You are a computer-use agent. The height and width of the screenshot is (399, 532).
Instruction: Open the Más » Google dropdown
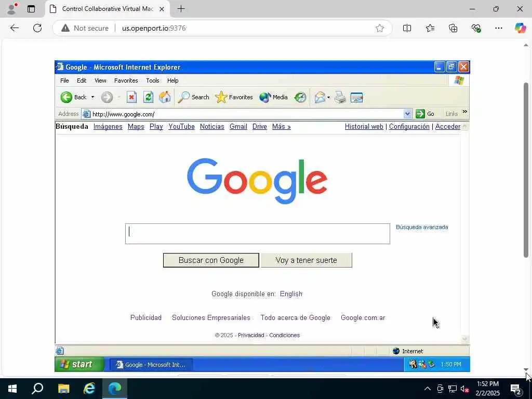click(281, 127)
